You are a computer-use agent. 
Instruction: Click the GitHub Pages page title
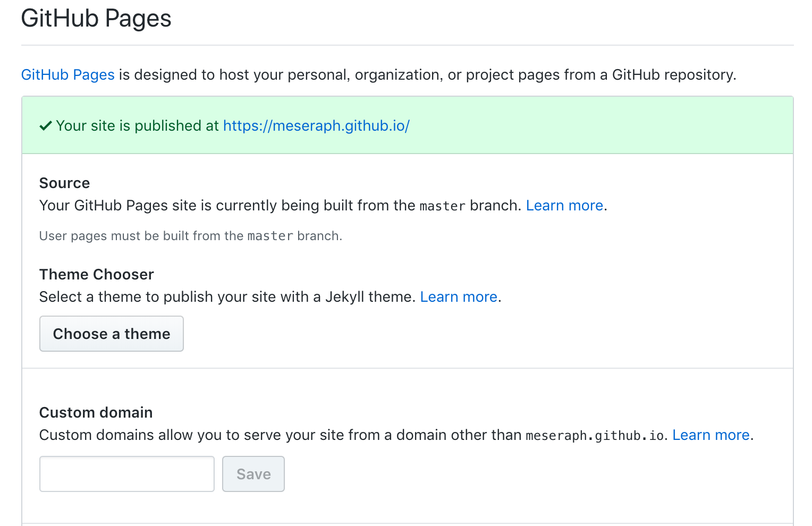96,19
